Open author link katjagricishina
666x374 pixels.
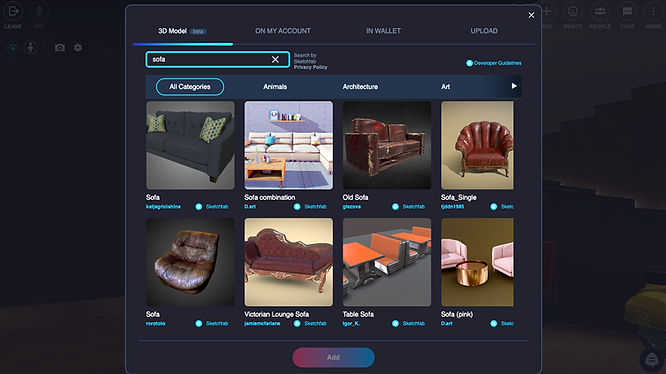pyautogui.click(x=163, y=207)
